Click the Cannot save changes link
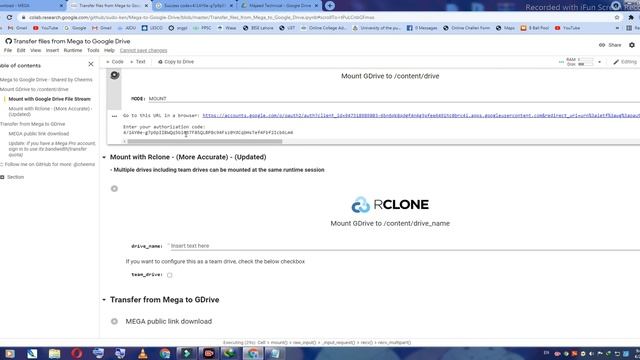Image resolution: width=640 pixels, height=360 pixels. pyautogui.click(x=143, y=50)
